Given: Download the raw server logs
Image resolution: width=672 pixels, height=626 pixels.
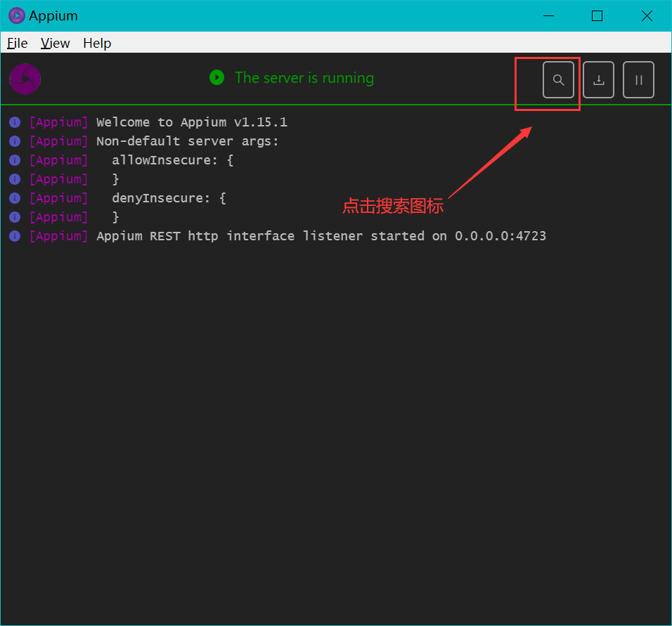Looking at the screenshot, I should pyautogui.click(x=599, y=80).
